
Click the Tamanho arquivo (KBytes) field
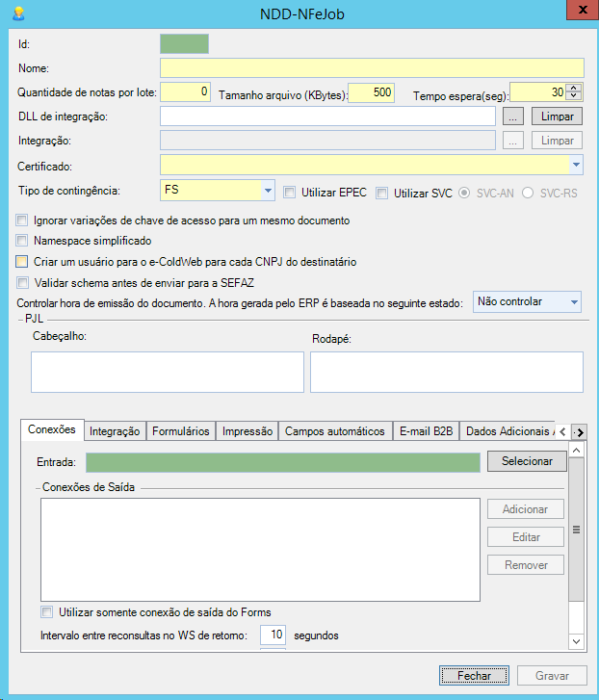(371, 92)
